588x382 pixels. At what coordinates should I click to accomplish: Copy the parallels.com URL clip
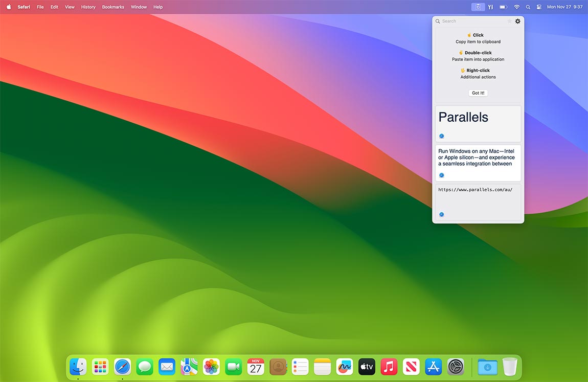[x=478, y=202]
